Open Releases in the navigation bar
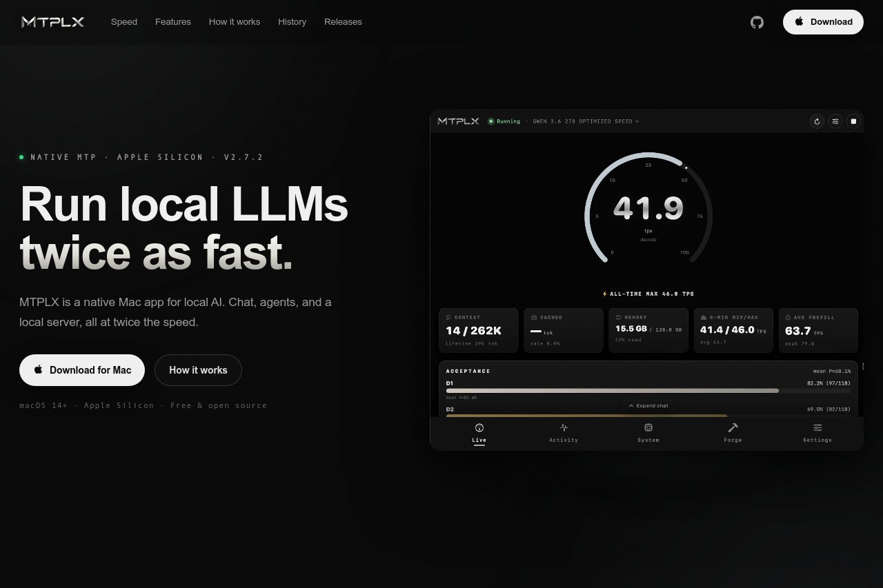883x588 pixels. coord(343,22)
